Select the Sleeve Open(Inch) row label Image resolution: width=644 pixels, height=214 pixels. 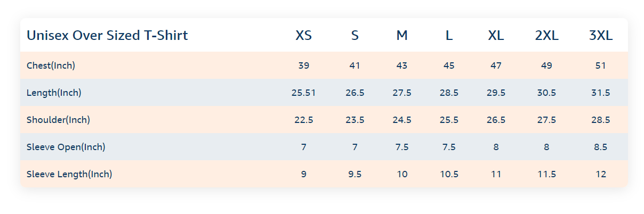click(66, 147)
